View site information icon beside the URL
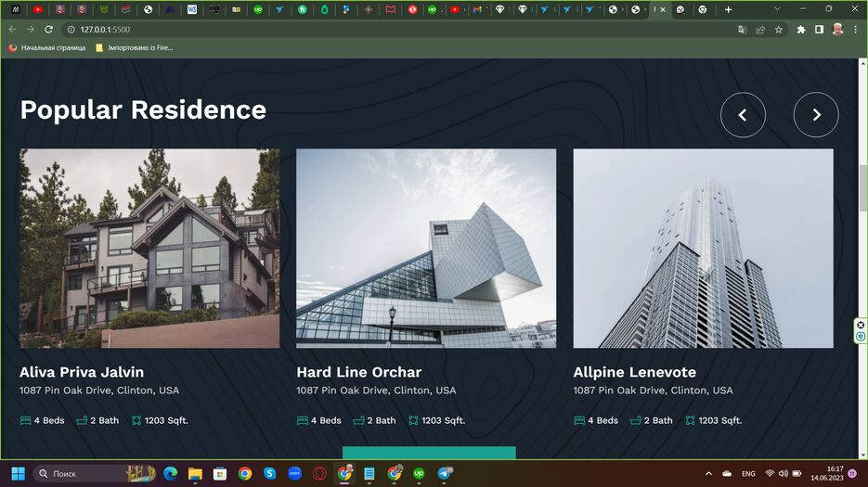Image resolution: width=868 pixels, height=487 pixels. click(71, 30)
